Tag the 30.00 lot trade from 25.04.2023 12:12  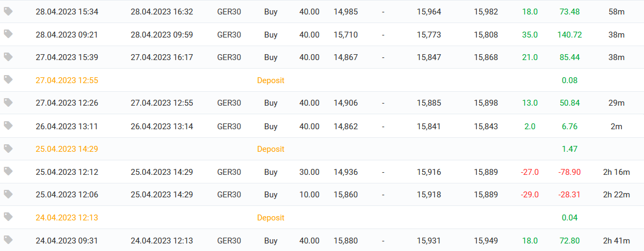click(8, 171)
